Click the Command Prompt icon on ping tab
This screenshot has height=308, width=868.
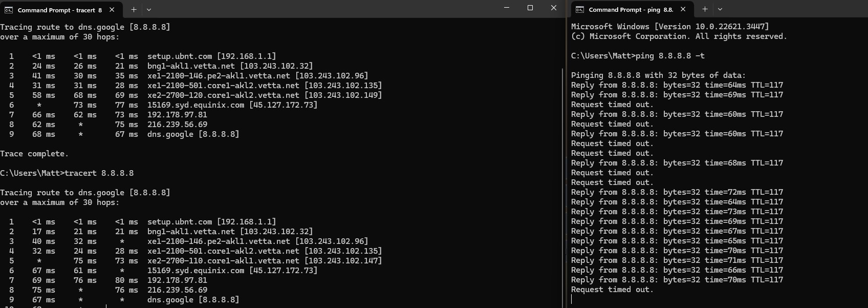[580, 10]
